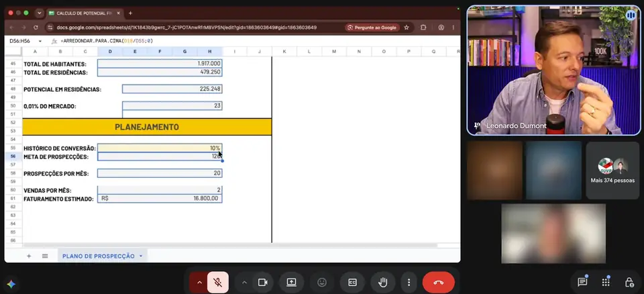Open the all sheets list icon
Screen dimensions: 644x294
point(45,256)
